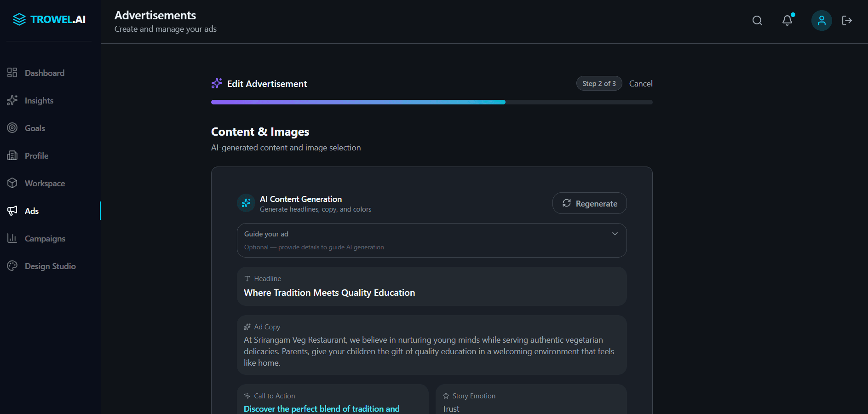Viewport: 868px width, 414px height.
Task: Open search with the magnifier icon
Action: tap(757, 21)
